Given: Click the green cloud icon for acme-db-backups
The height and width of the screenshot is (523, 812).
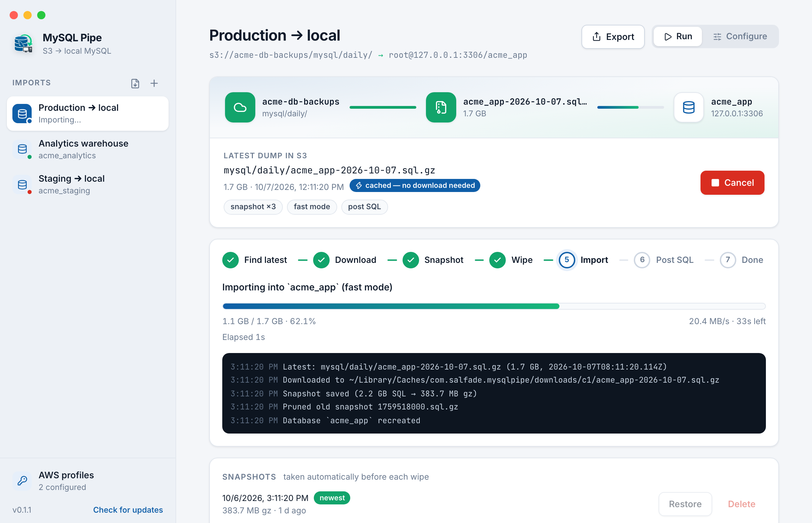Looking at the screenshot, I should click(240, 107).
